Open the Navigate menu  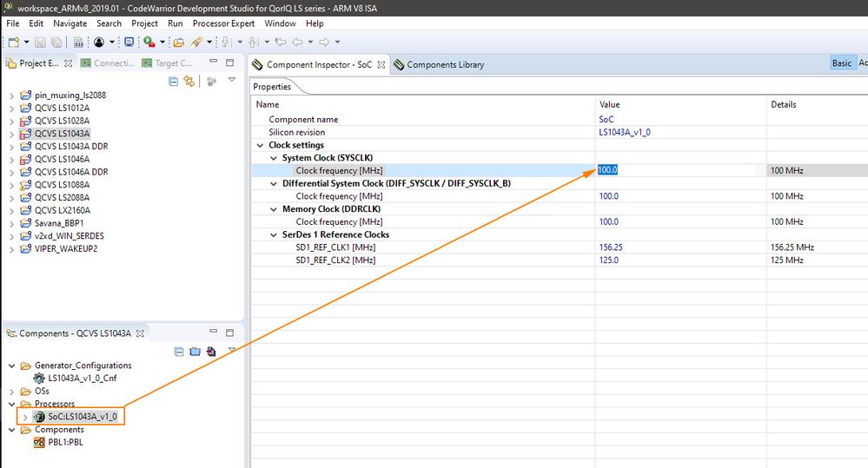[70, 23]
